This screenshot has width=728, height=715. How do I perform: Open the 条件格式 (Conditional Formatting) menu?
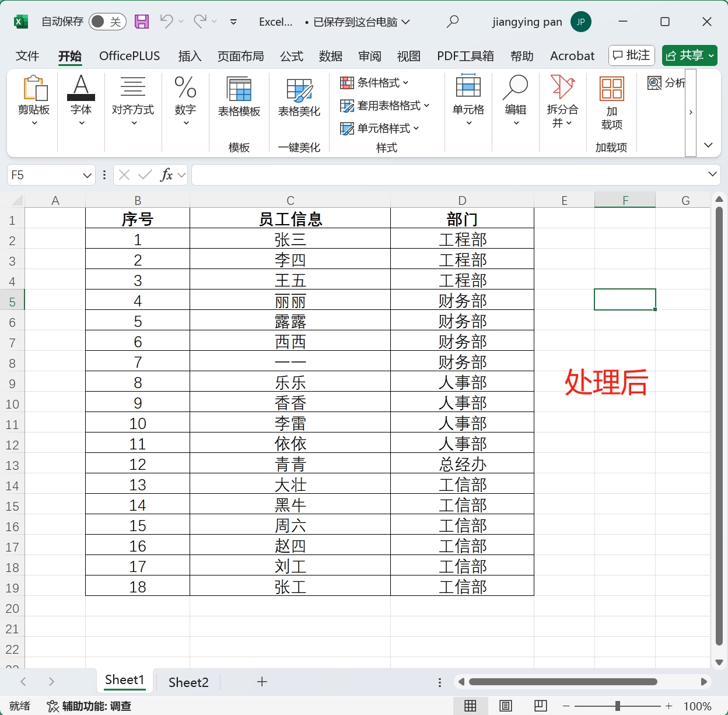click(x=374, y=83)
